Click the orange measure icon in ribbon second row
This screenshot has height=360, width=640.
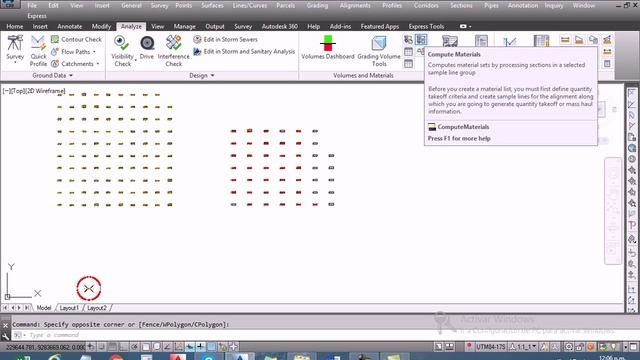(x=607, y=52)
